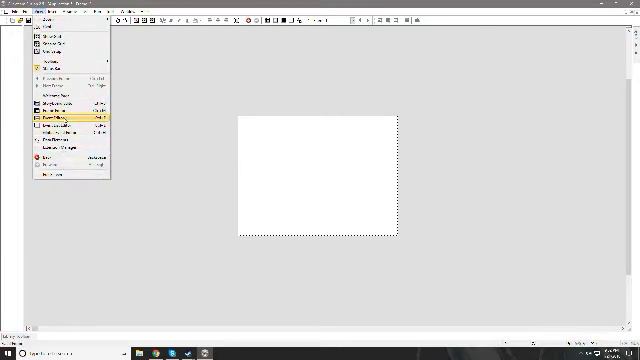Open Google Chrome from the taskbar

coord(156,353)
